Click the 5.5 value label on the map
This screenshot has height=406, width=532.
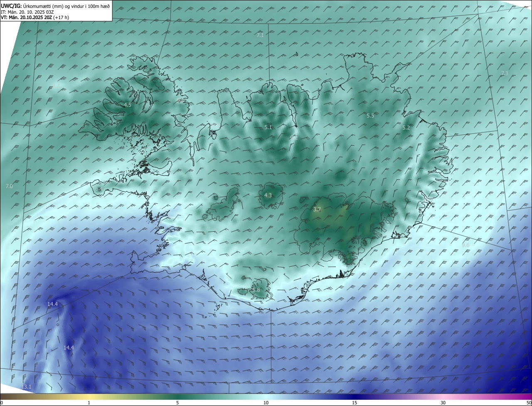[x=370, y=116]
